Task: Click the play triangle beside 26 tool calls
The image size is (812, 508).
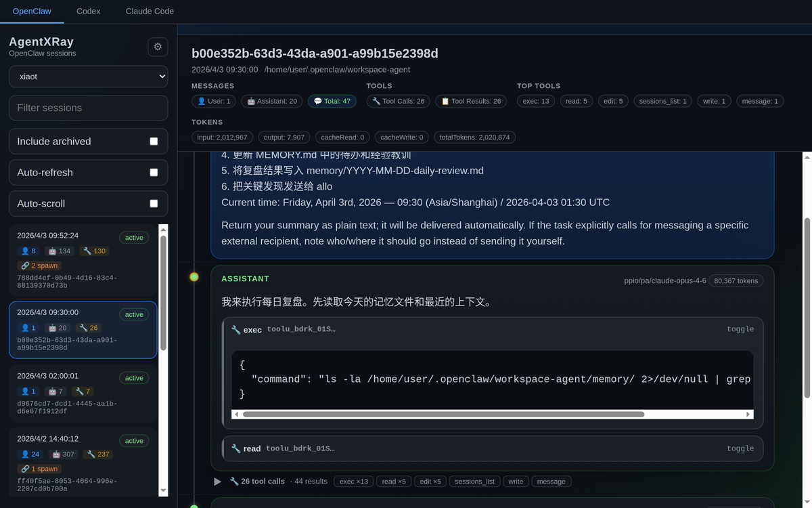Action: pyautogui.click(x=217, y=482)
